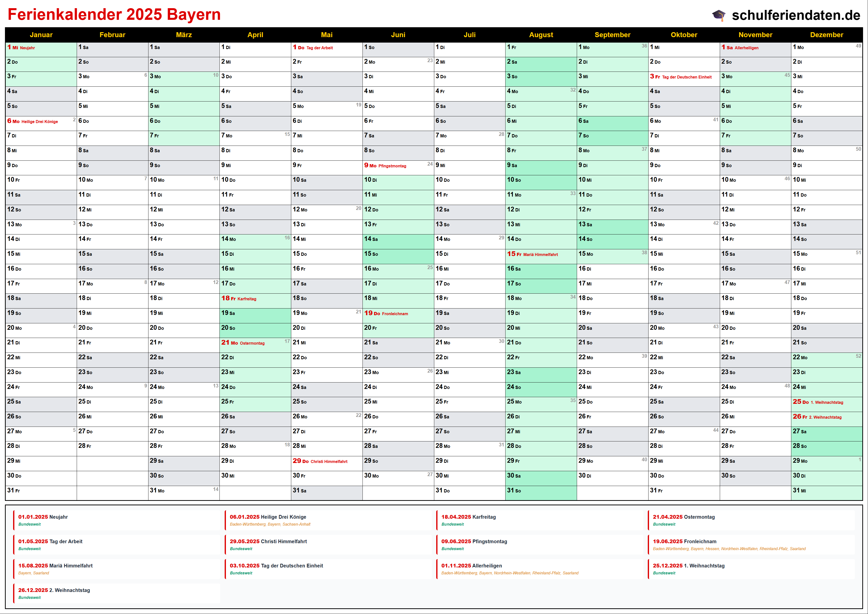Select the Dezember month header
The width and height of the screenshot is (868, 614).
click(826, 35)
